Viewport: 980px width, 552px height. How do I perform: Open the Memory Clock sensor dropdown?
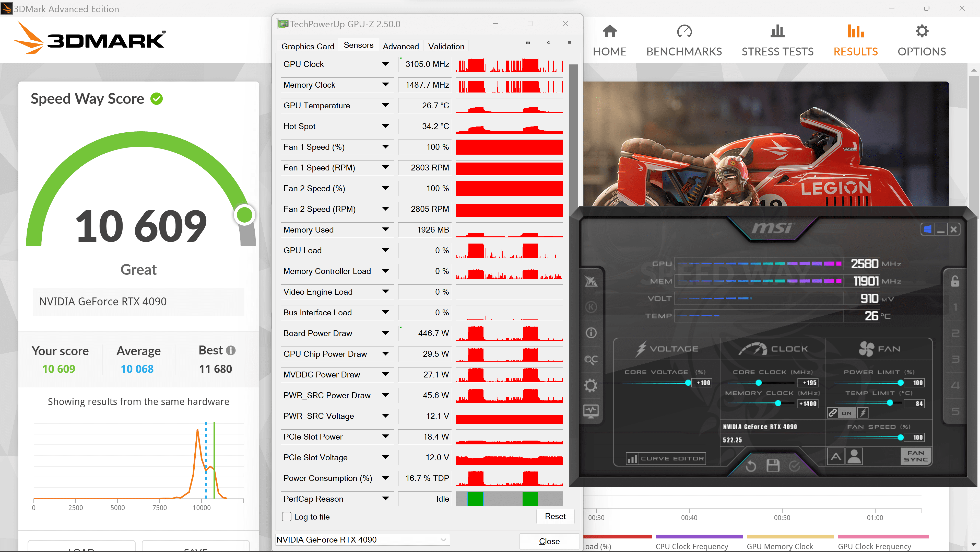[385, 85]
